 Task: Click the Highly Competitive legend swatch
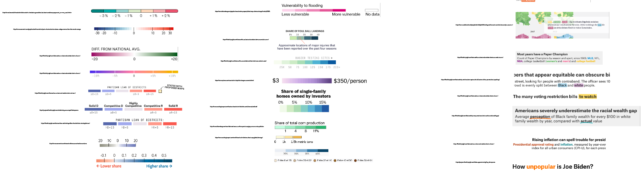(133, 109)
